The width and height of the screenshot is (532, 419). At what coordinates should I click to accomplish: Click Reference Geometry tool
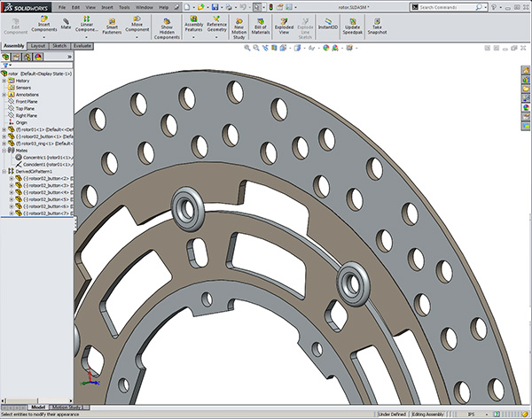pyautogui.click(x=217, y=24)
